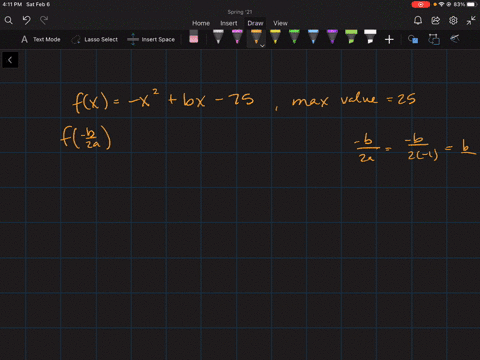Add a new pen with plus
This screenshot has height=360, width=480.
(389, 40)
